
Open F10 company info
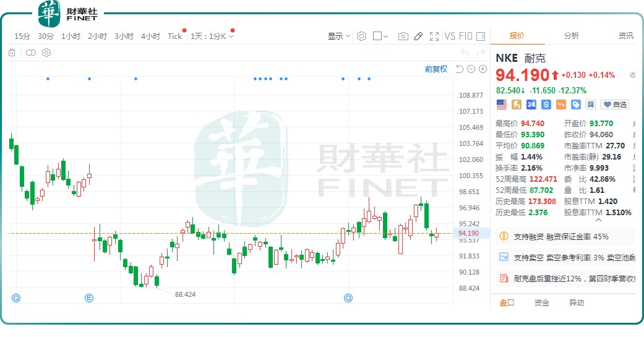[465, 36]
